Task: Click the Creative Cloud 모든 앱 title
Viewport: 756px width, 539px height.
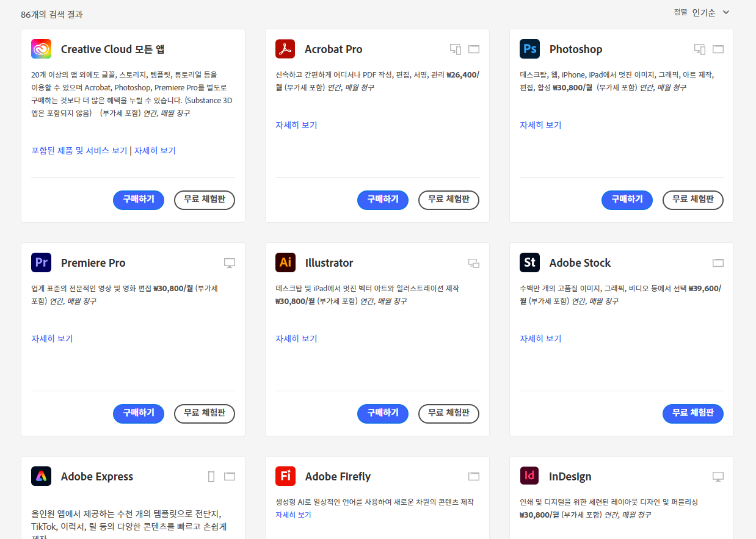Action: click(x=113, y=49)
